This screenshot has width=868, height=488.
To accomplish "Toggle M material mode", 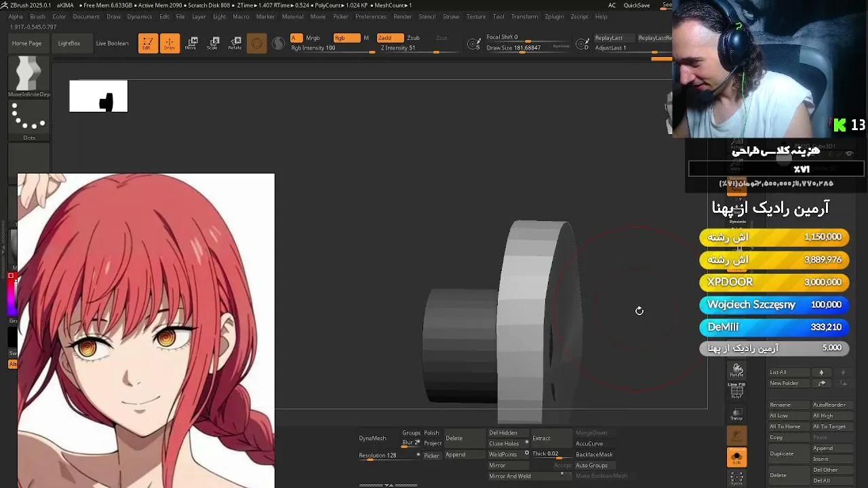I will coord(366,38).
